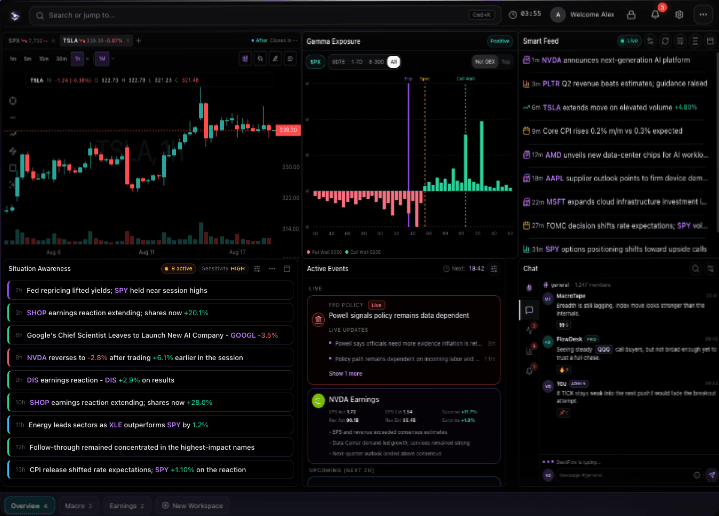This screenshot has width=719, height=516.
Task: Expand Show 1 more in the Powell event
Action: click(345, 374)
